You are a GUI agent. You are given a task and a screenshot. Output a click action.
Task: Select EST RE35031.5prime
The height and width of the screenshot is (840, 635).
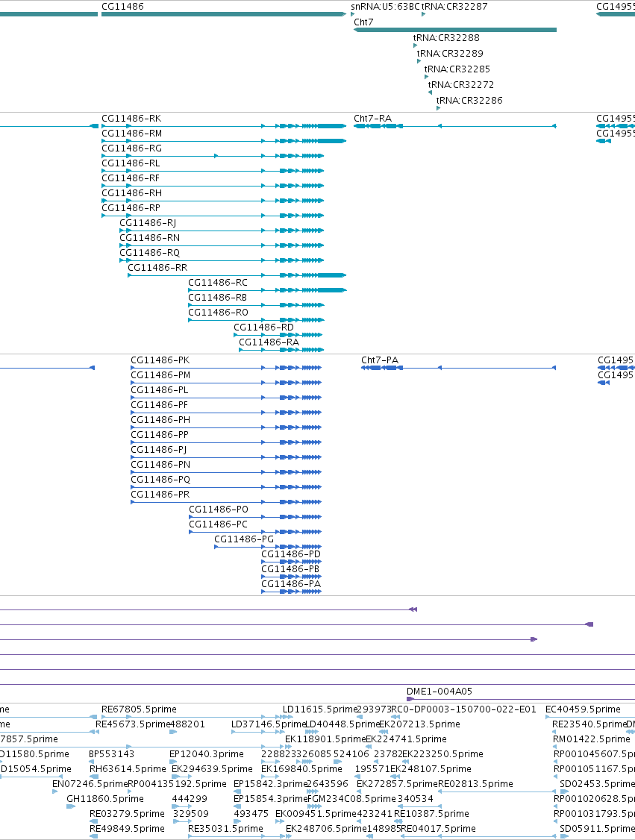point(225,829)
